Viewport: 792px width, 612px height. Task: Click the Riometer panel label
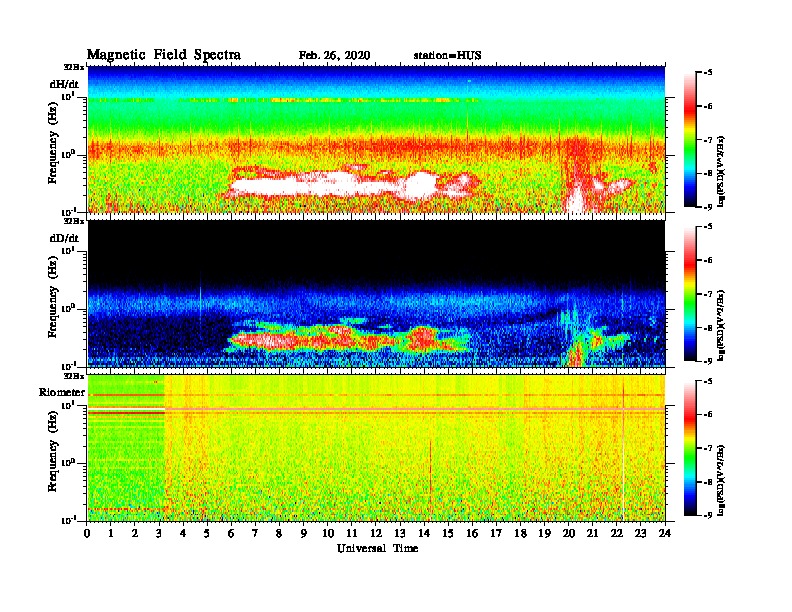(62, 392)
